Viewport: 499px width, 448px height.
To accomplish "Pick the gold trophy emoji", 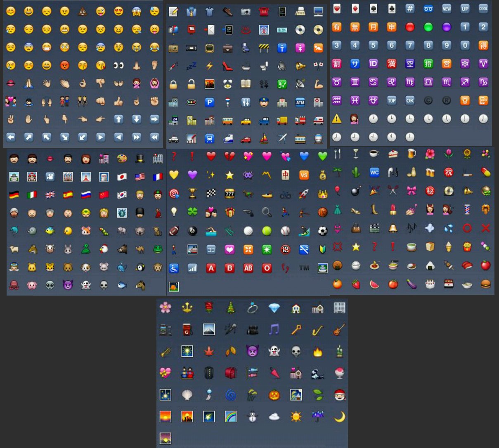I will pyautogui.click(x=192, y=193).
